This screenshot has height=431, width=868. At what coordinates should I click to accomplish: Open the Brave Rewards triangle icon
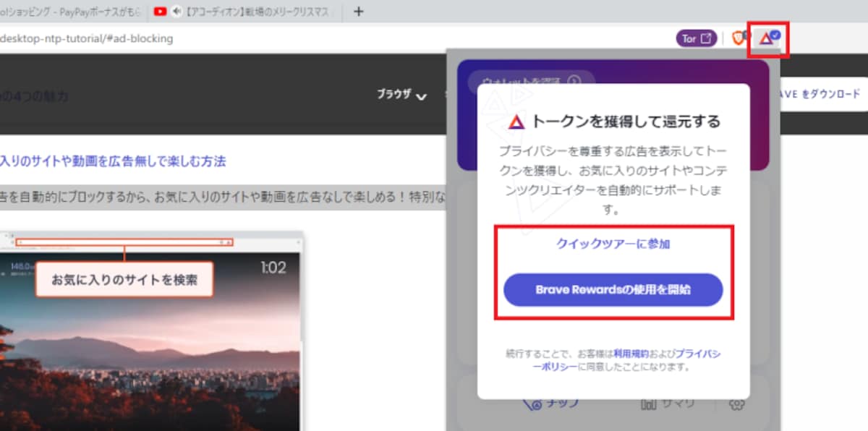point(768,38)
